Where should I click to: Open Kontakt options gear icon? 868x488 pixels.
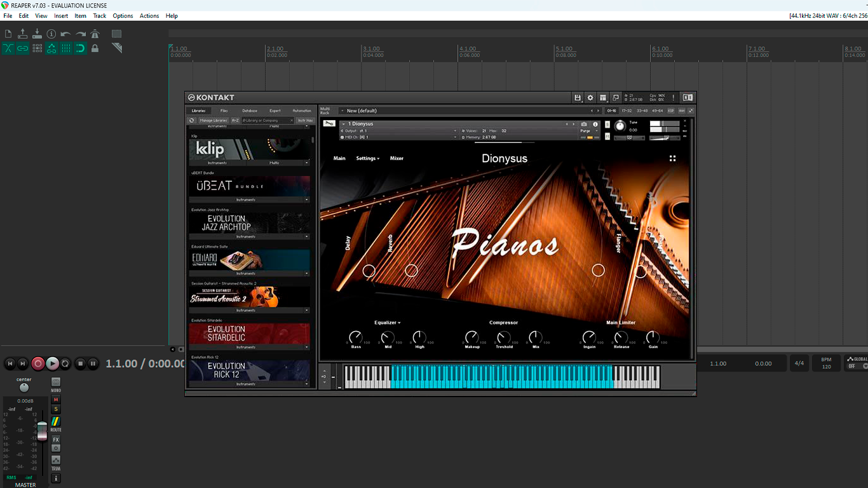(590, 98)
